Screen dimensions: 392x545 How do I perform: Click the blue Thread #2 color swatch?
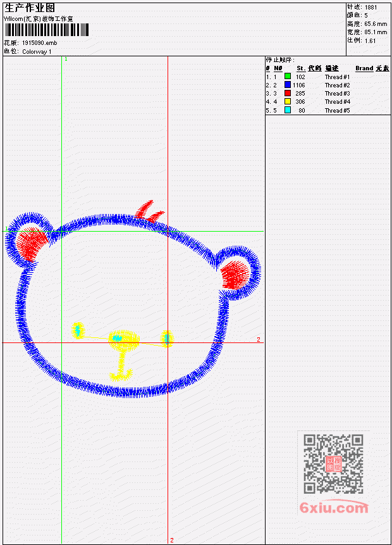[x=288, y=84]
